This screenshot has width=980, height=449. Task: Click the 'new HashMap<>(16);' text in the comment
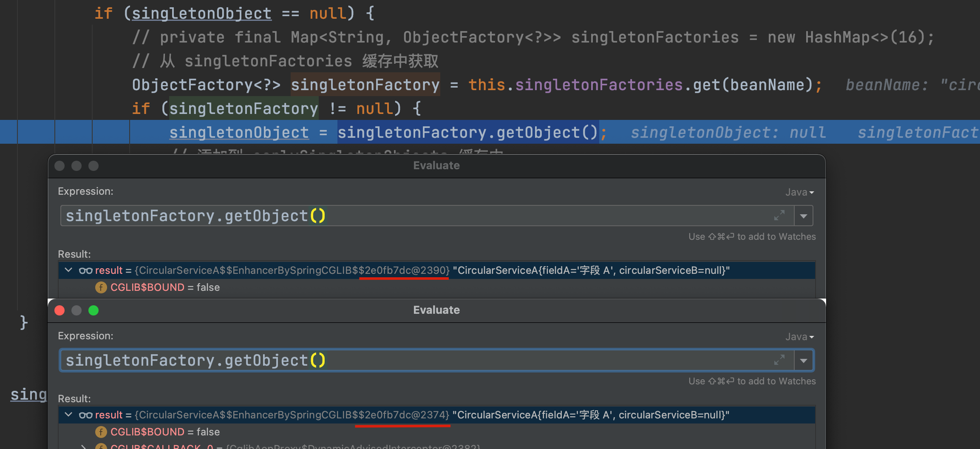[x=851, y=37]
